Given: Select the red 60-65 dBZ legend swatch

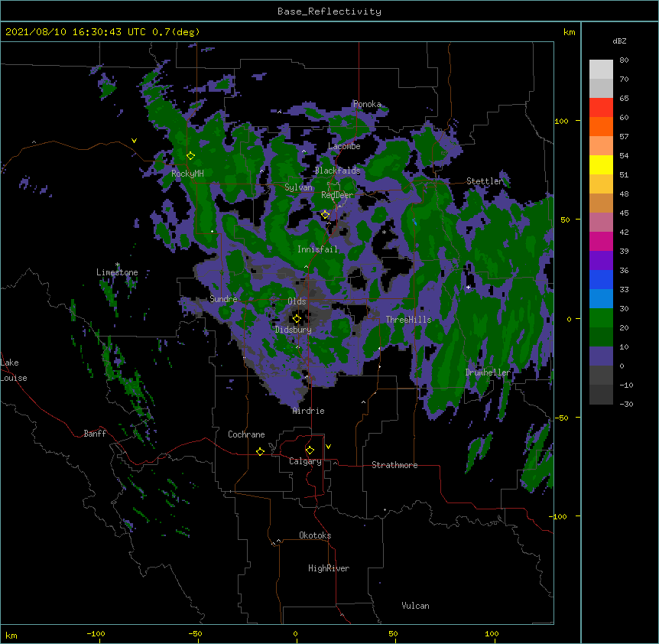Looking at the screenshot, I should pyautogui.click(x=601, y=107).
